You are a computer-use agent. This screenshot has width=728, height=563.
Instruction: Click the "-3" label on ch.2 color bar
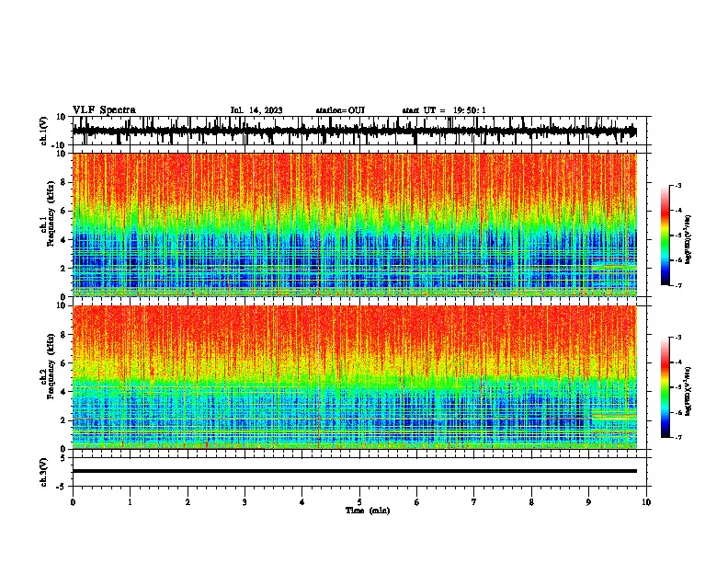click(677, 338)
